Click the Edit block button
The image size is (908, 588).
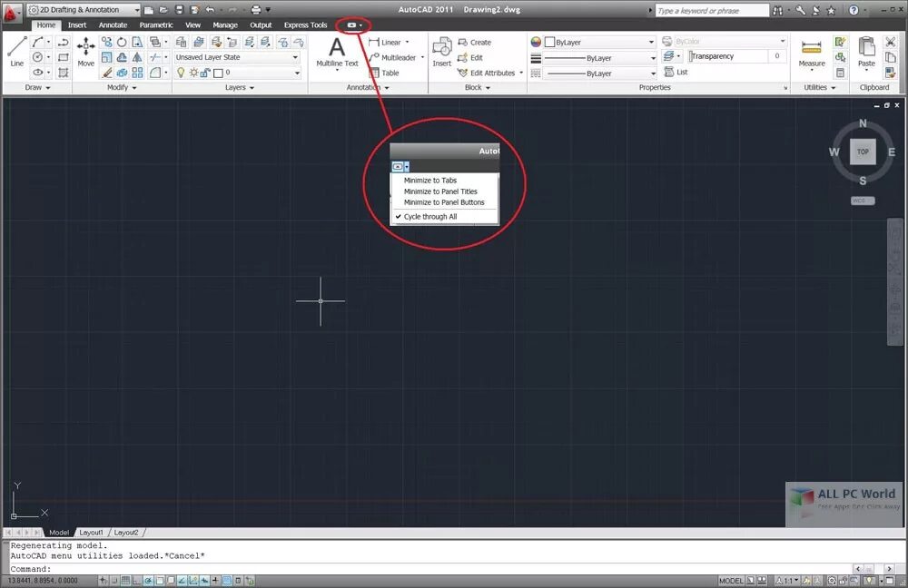(469, 57)
